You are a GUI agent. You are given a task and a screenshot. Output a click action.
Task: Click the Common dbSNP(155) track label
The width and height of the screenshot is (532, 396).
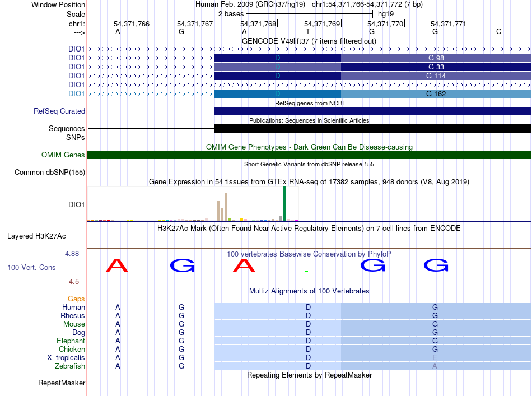(x=49, y=173)
